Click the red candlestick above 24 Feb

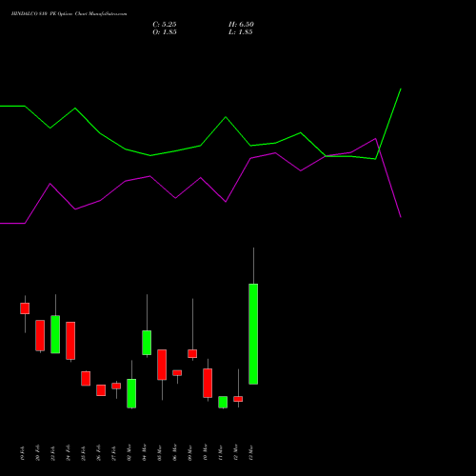click(x=70, y=341)
